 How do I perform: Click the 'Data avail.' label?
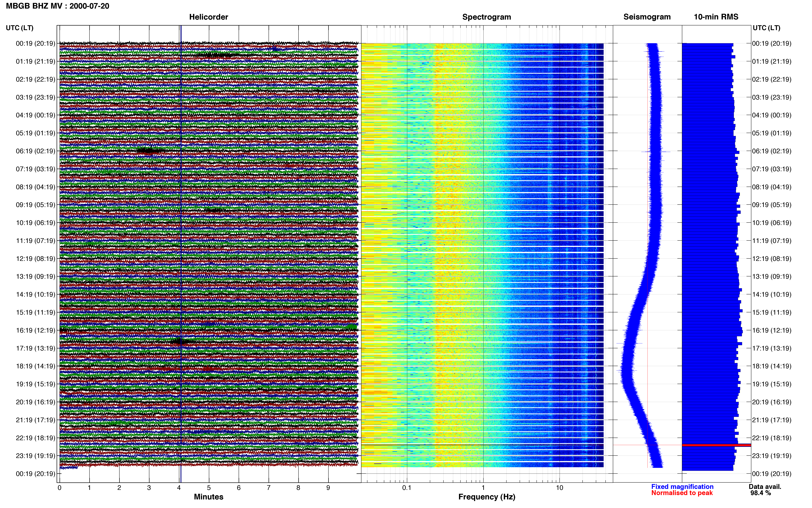coord(765,487)
